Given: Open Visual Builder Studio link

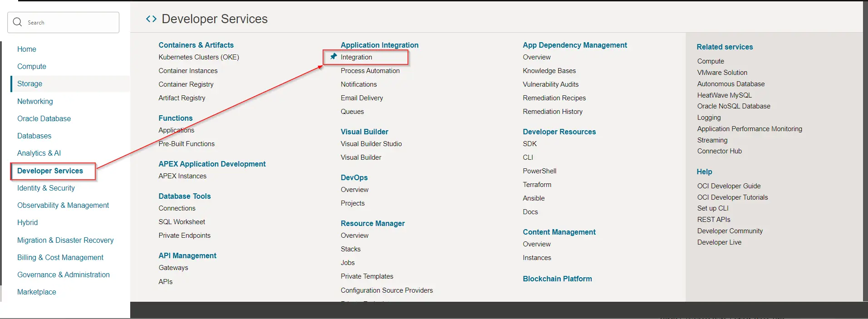Looking at the screenshot, I should [371, 144].
